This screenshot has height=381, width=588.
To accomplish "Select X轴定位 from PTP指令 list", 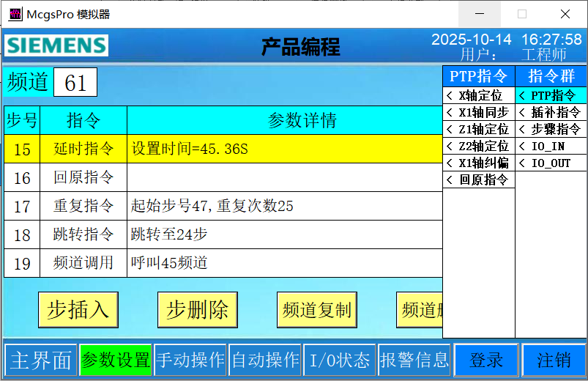I will click(x=479, y=95).
